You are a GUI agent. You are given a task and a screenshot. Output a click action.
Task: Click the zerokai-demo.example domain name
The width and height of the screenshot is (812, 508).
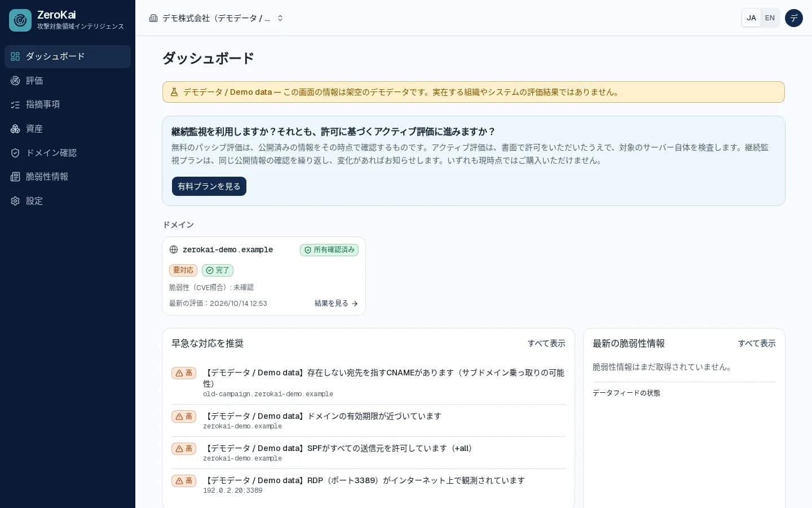[x=228, y=249]
